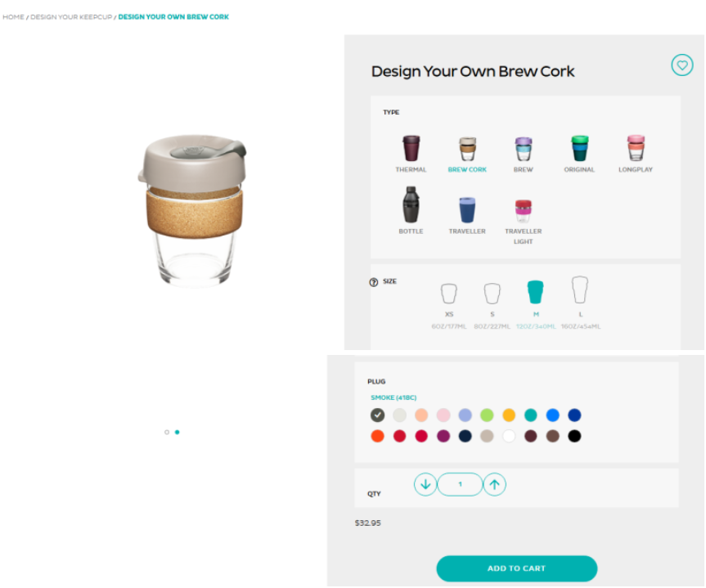706x588 pixels.
Task: Go to Home breadcrumb
Action: pyautogui.click(x=13, y=17)
